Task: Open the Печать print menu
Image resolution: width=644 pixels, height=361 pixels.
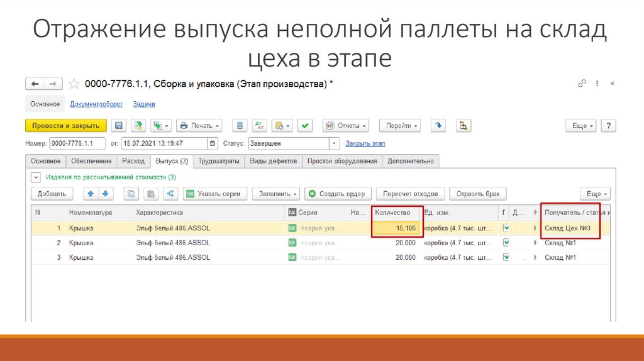Action: pyautogui.click(x=199, y=126)
